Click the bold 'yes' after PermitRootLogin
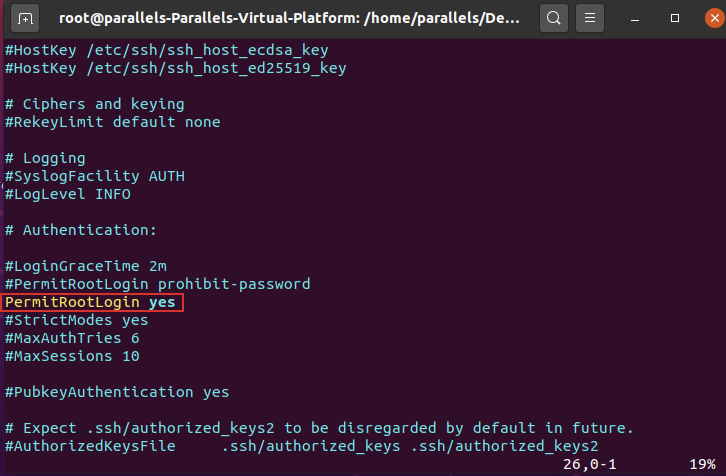 tap(162, 303)
